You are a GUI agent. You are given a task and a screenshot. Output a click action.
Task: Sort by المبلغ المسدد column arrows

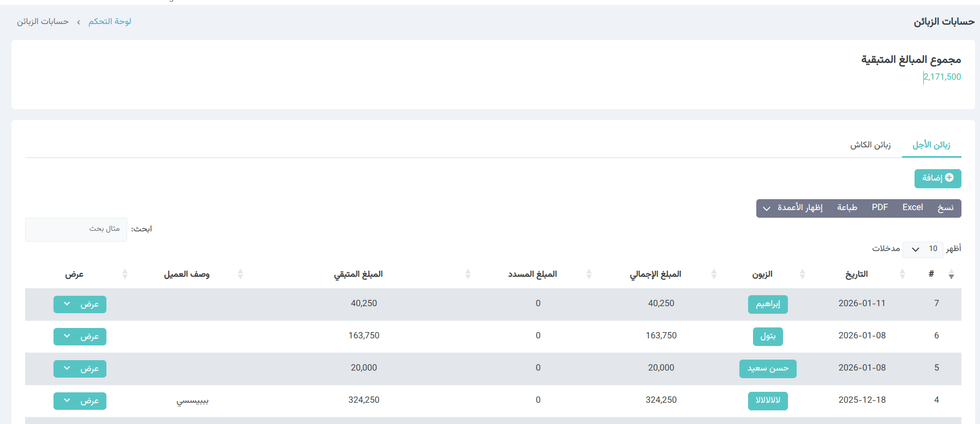click(x=589, y=274)
